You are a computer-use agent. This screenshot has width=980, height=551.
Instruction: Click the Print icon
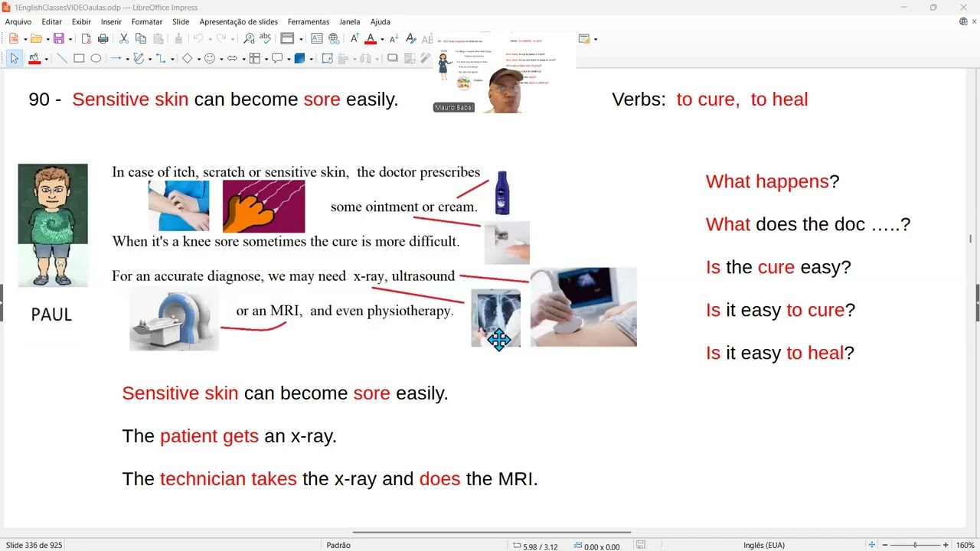point(103,39)
